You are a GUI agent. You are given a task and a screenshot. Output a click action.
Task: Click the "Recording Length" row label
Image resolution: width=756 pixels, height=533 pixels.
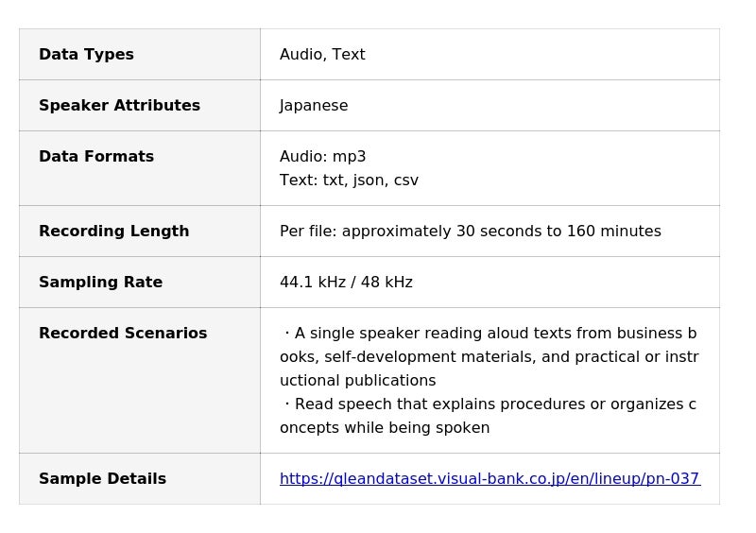tap(114, 232)
